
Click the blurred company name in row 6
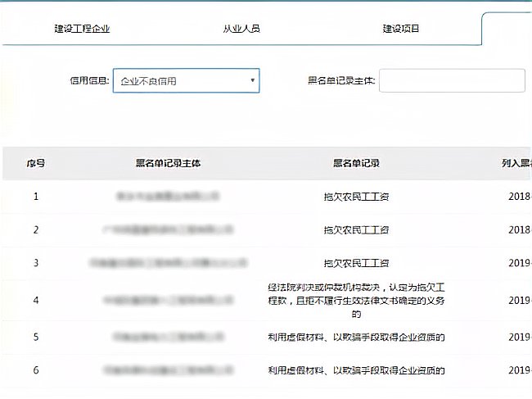pos(168,370)
